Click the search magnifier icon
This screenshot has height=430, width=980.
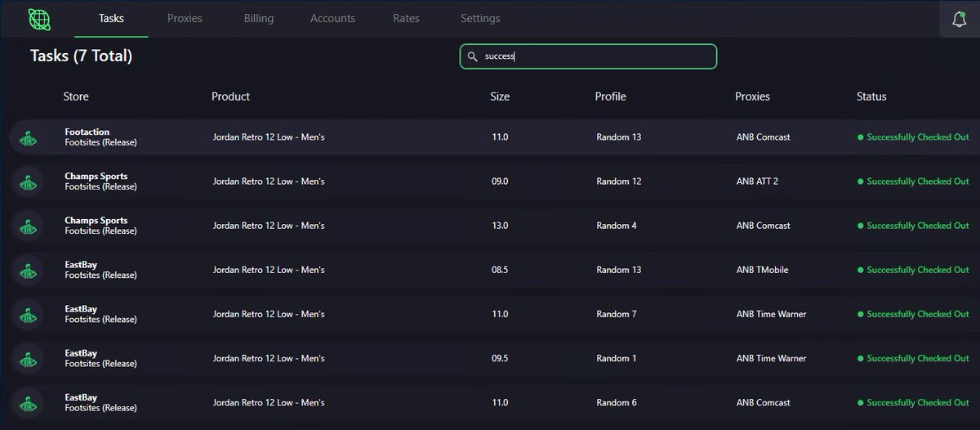pos(472,56)
